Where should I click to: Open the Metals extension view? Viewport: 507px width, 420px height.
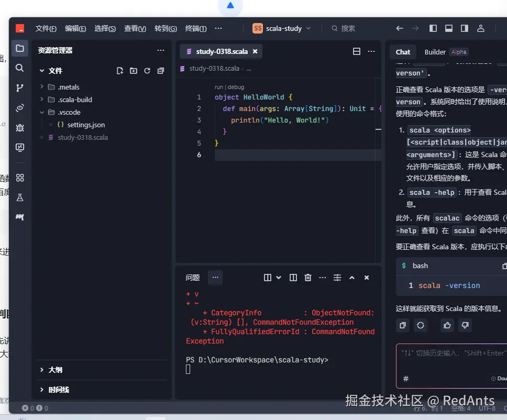(20, 217)
